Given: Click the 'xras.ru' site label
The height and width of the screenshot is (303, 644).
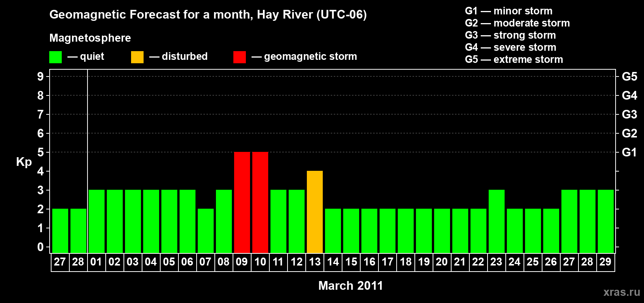Looking at the screenshot, I should tap(622, 292).
